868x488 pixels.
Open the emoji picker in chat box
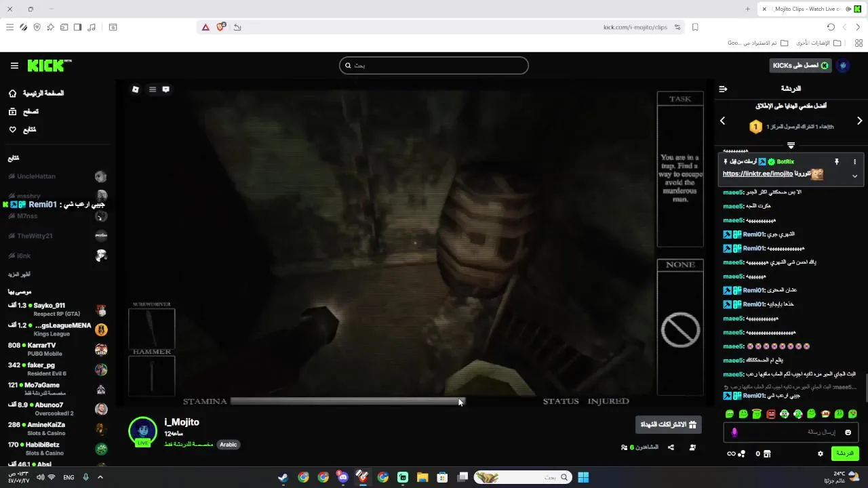[x=848, y=432]
